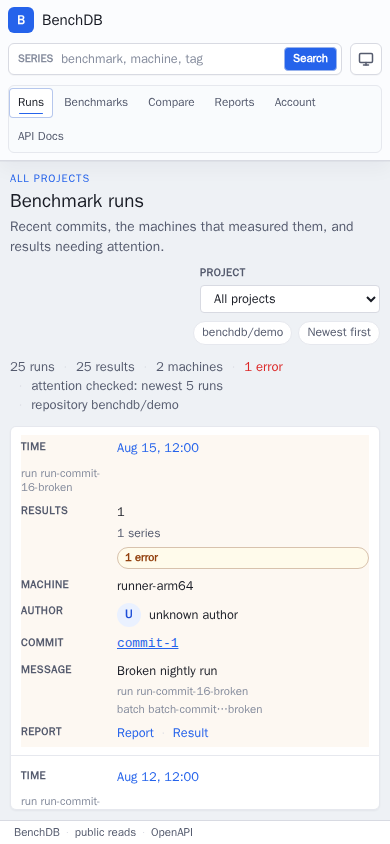The image size is (390, 844).
Task: Click the public reads footer text
Action: (x=105, y=832)
